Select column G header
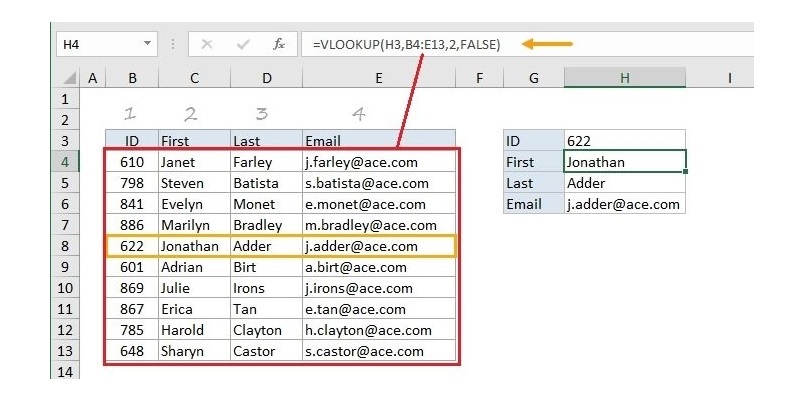The height and width of the screenshot is (405, 800). click(x=534, y=78)
